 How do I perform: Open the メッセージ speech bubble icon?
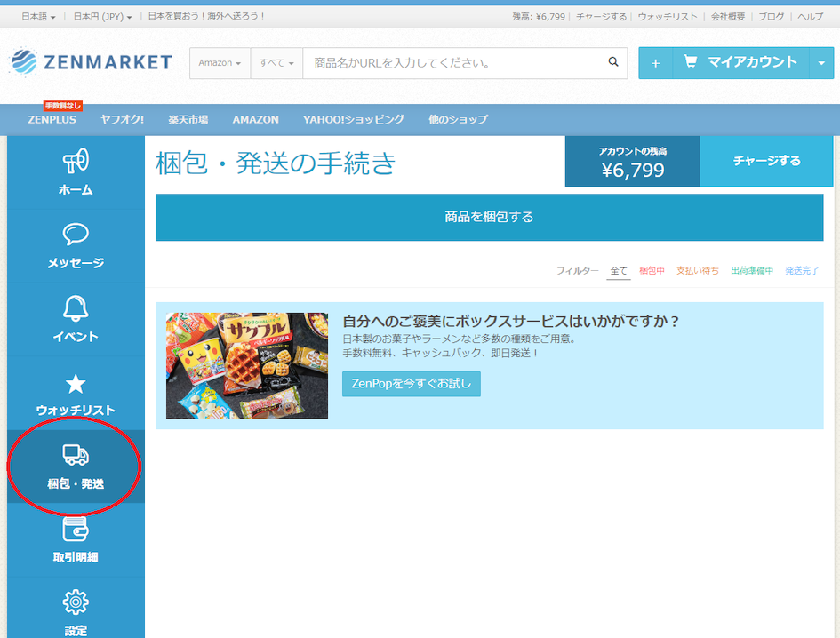click(76, 234)
